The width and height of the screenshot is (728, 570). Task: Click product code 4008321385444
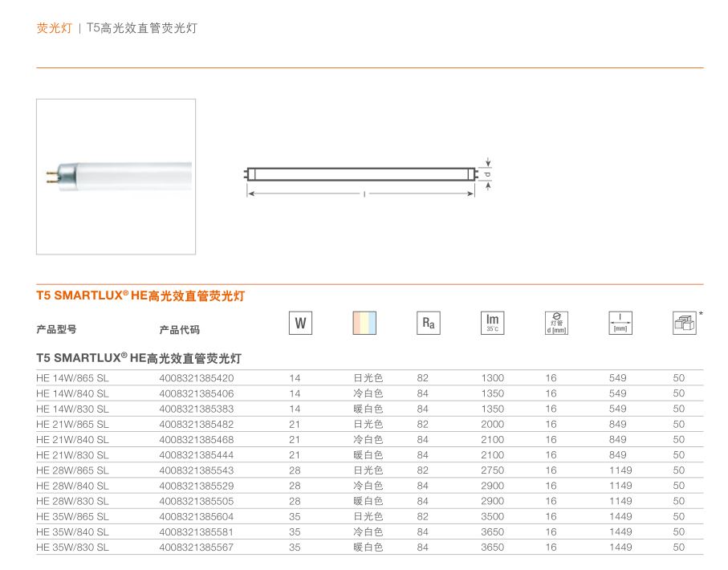[x=197, y=454]
